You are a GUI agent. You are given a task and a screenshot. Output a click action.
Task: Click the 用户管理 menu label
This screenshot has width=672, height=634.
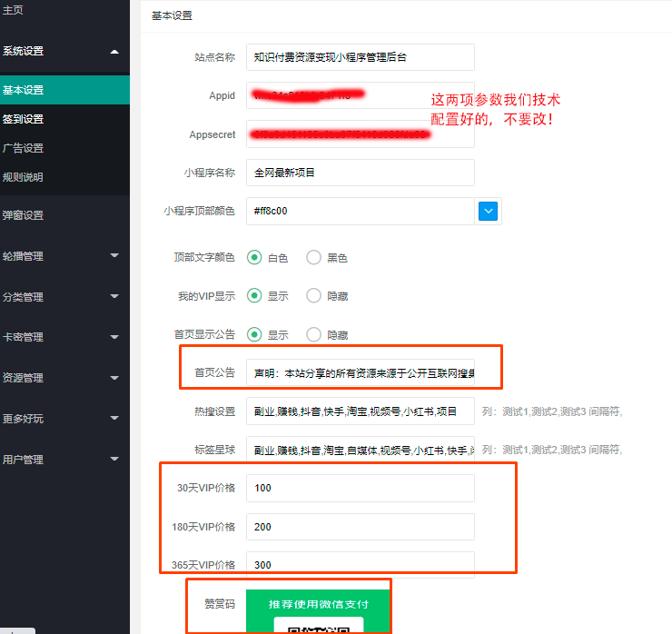23,460
